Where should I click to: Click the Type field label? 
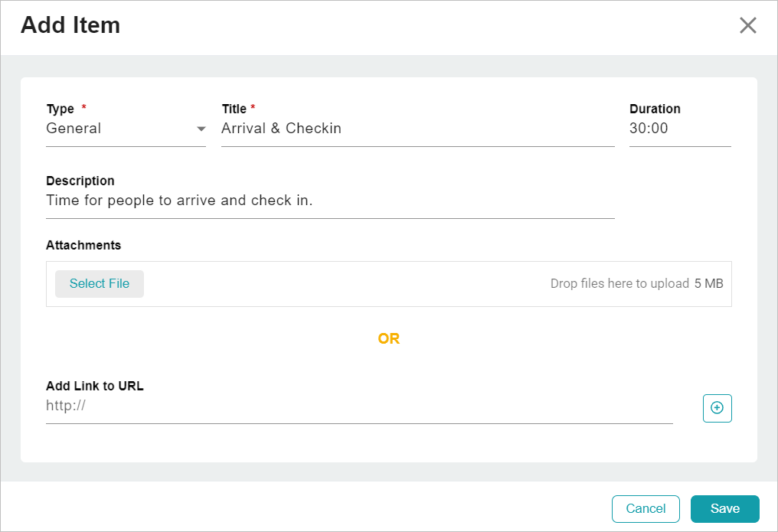(60, 109)
